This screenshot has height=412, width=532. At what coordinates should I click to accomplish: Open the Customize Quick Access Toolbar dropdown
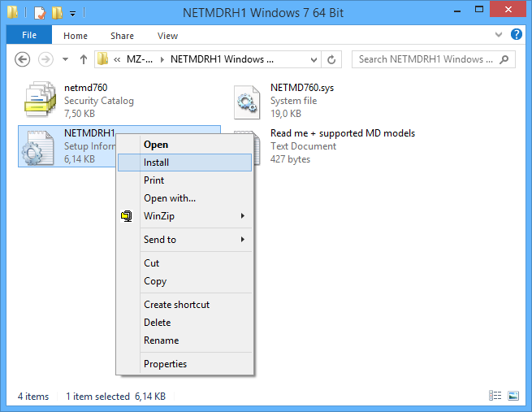click(72, 13)
